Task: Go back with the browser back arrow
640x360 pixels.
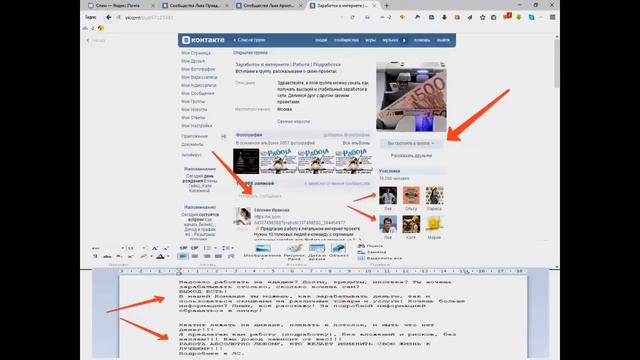Action: (109, 17)
